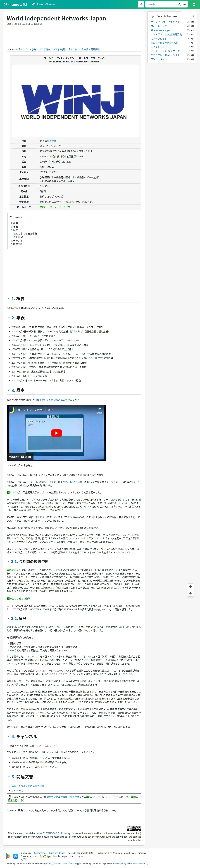Click the moon channel avatar on the video
This screenshot has width=200, height=868.
12,410
